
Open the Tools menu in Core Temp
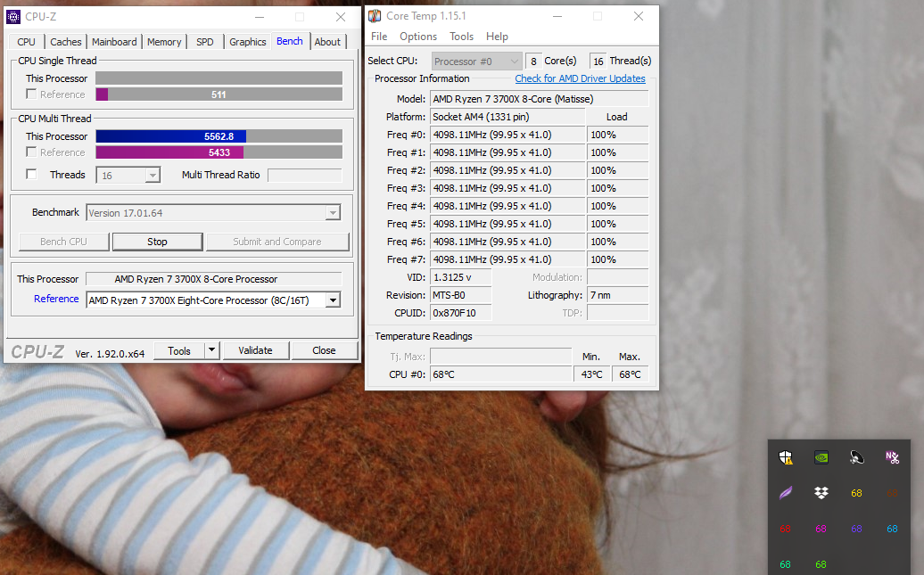pyautogui.click(x=461, y=37)
